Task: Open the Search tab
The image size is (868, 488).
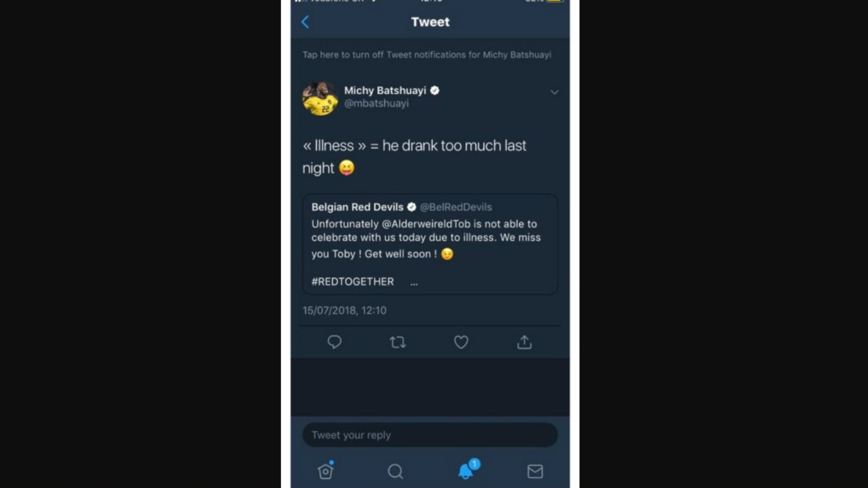Action: (395, 471)
